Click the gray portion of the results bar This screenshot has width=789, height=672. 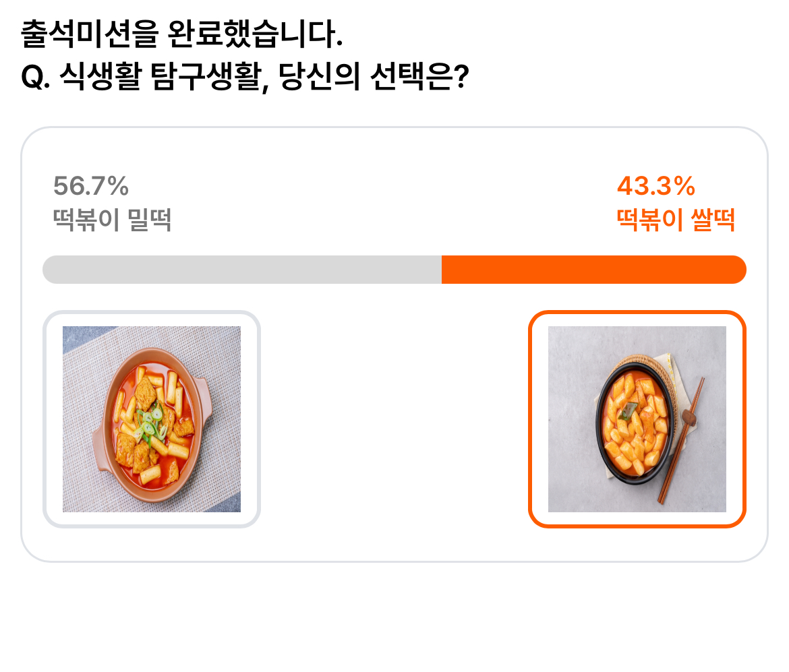(242, 270)
